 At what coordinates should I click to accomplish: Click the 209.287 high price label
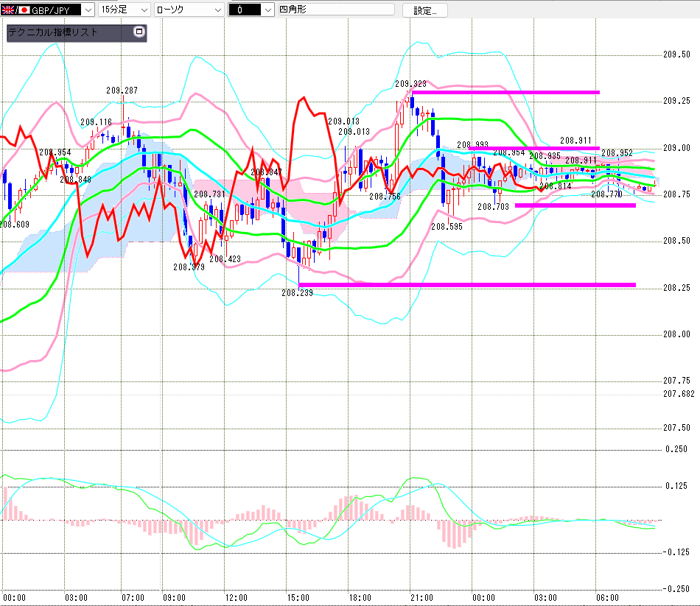[122, 91]
